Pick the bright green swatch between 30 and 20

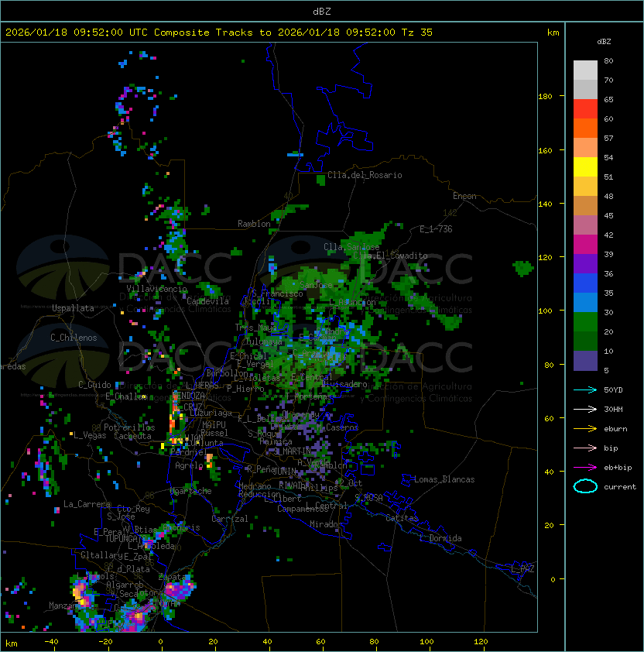click(585, 322)
